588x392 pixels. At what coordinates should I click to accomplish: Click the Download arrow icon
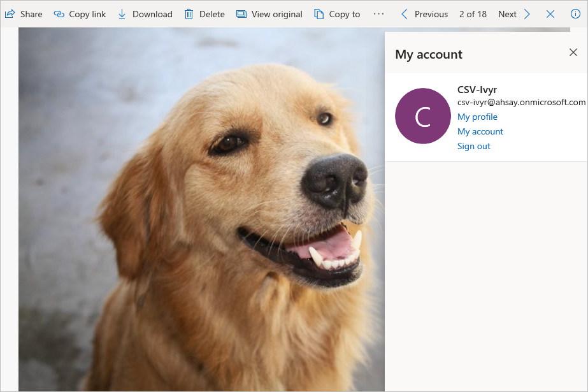[x=122, y=14]
